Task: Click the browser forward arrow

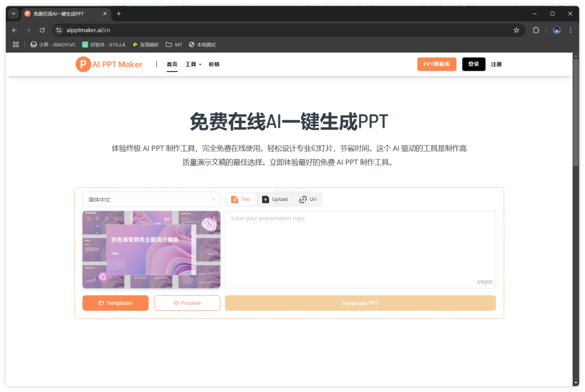Action: [x=28, y=30]
